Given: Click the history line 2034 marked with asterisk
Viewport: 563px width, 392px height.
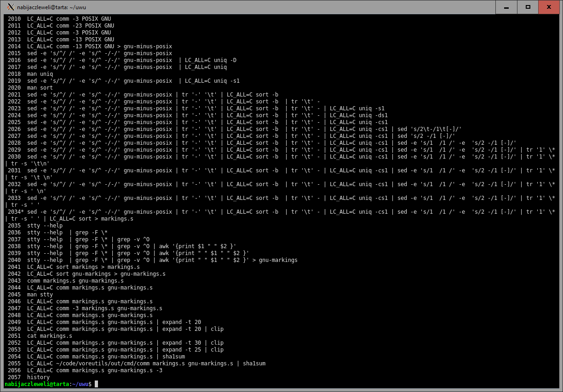Looking at the screenshot, I should (x=15, y=212).
